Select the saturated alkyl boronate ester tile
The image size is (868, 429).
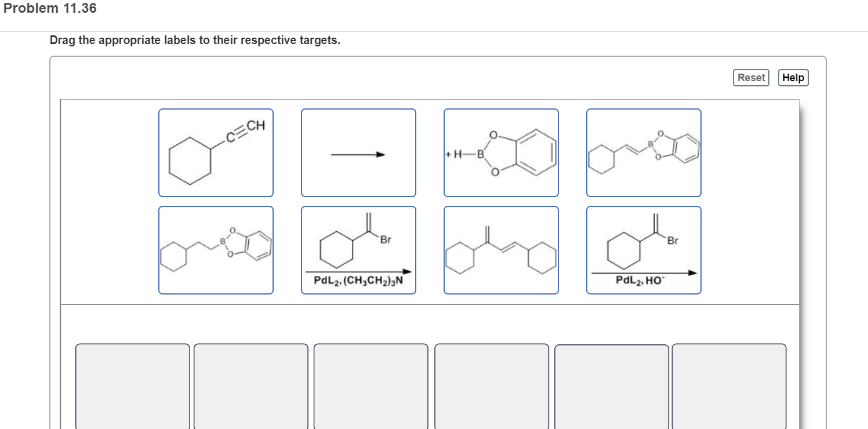216,250
